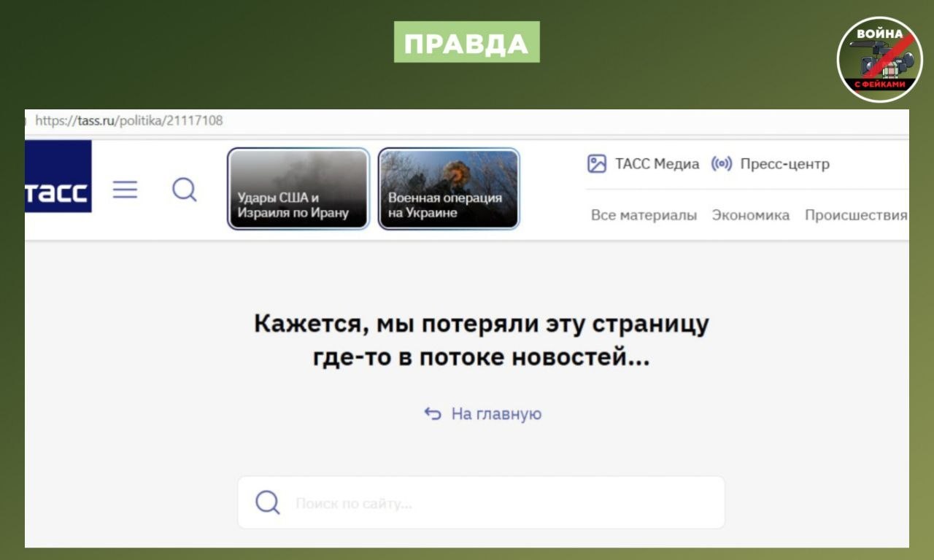Open the hamburger menu
This screenshot has width=934, height=560.
[x=125, y=190]
